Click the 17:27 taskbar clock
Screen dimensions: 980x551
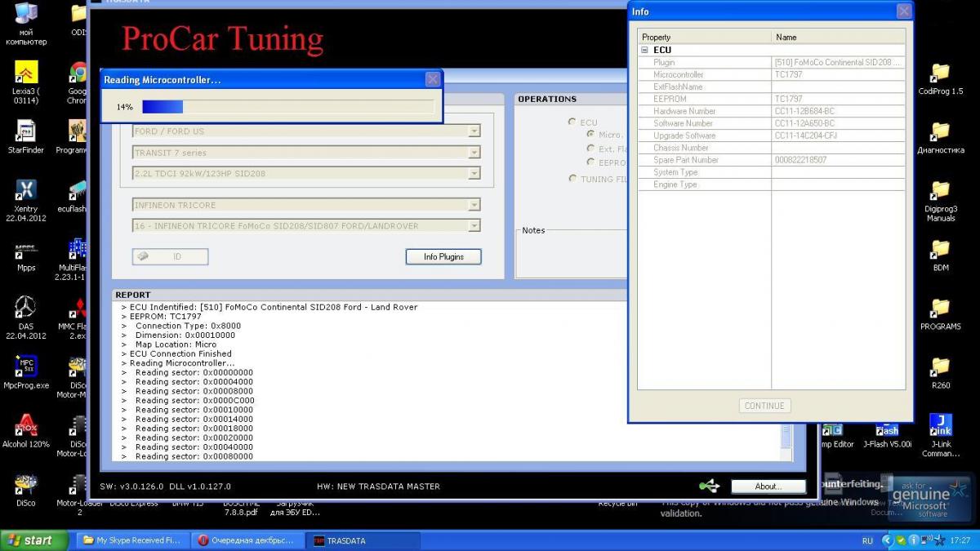click(x=960, y=540)
